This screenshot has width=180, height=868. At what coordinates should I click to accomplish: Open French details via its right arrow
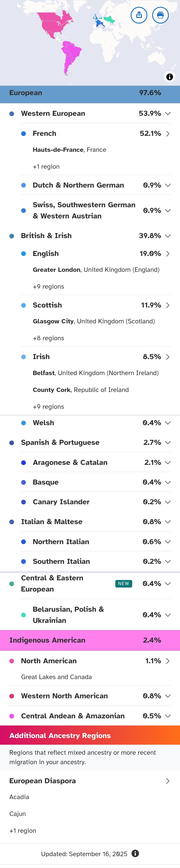pyautogui.click(x=167, y=134)
